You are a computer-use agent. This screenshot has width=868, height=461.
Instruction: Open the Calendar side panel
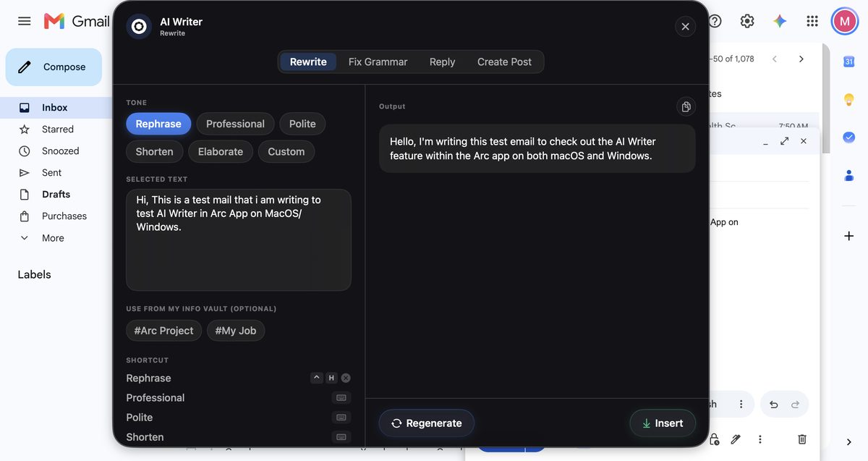coord(849,62)
